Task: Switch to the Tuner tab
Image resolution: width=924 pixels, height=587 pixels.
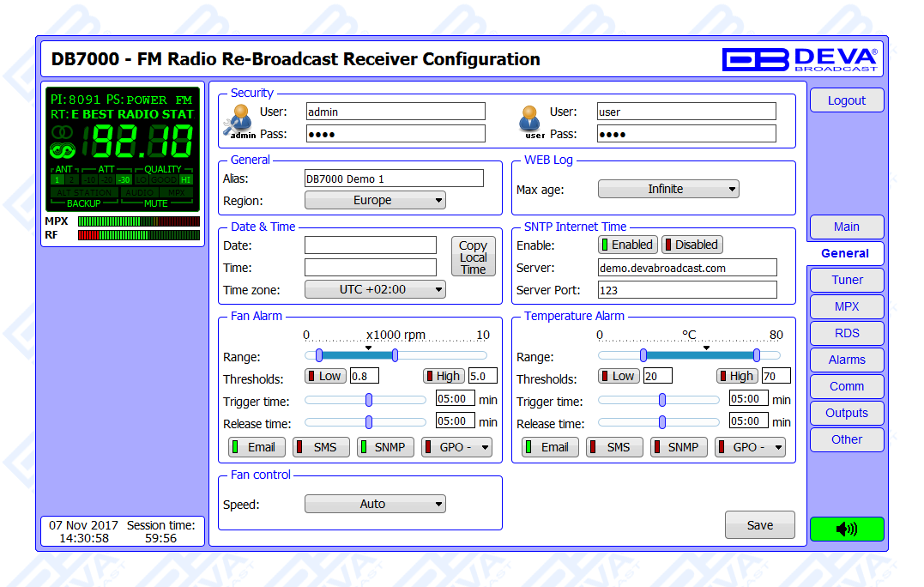Action: pos(847,280)
